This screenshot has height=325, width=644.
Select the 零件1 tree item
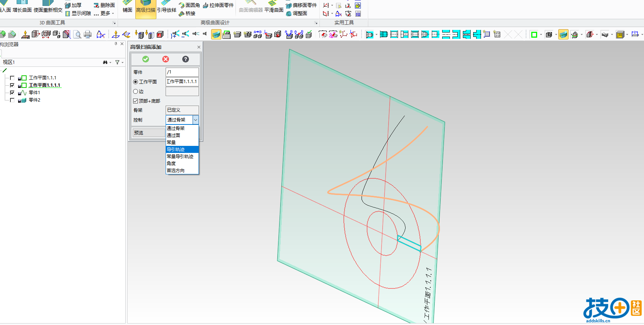tap(34, 93)
